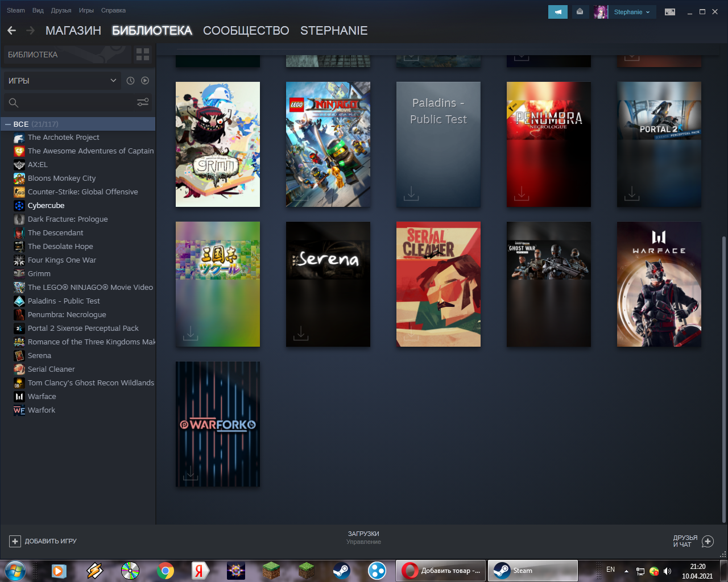The height and width of the screenshot is (582, 728).
Task: Open the Winamp lightning taskbar icon
Action: coord(94,570)
